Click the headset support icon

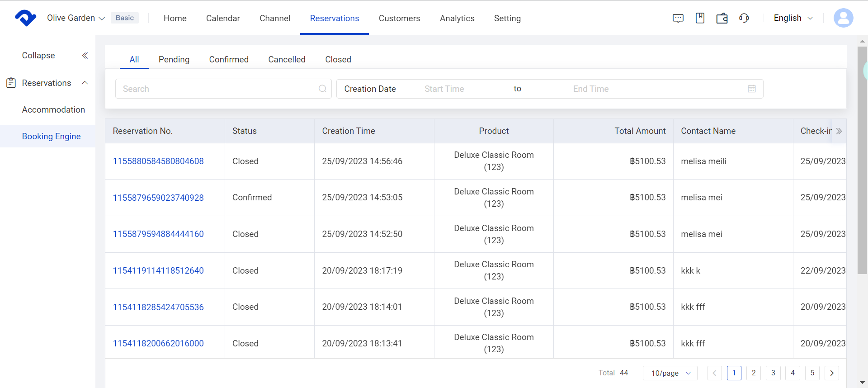(744, 18)
